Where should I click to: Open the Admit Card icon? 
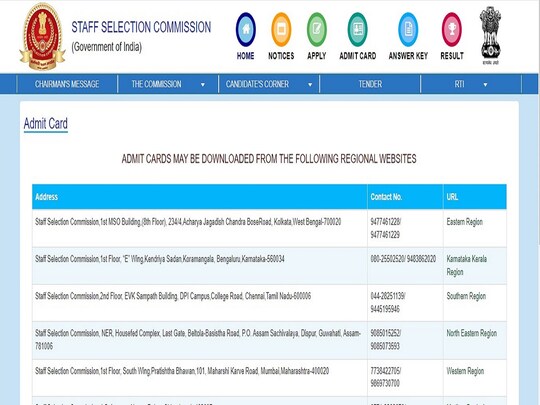(357, 29)
